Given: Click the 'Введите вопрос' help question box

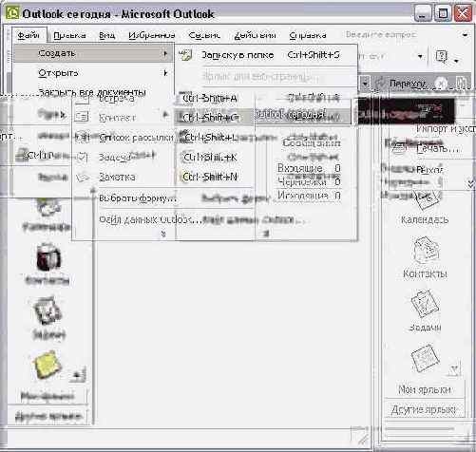Looking at the screenshot, I should point(381,34).
